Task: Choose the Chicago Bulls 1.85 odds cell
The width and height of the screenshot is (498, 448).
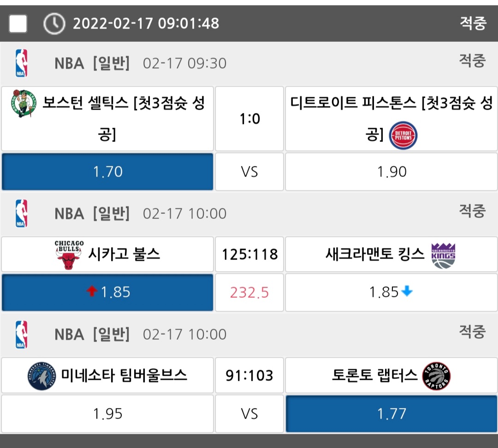Action: [107, 292]
